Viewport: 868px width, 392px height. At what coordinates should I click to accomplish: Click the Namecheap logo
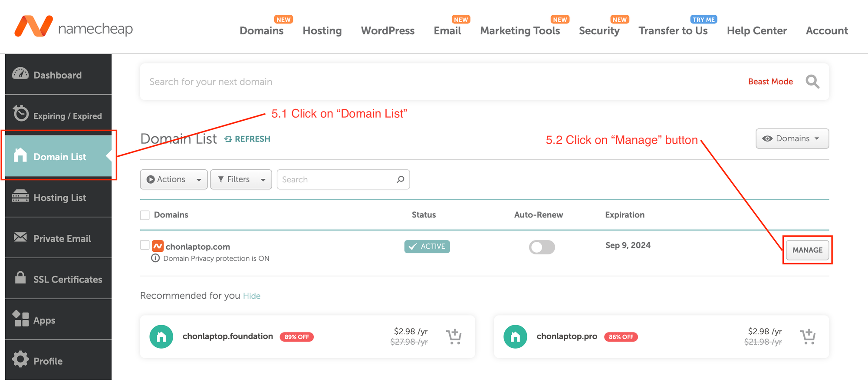tap(73, 27)
